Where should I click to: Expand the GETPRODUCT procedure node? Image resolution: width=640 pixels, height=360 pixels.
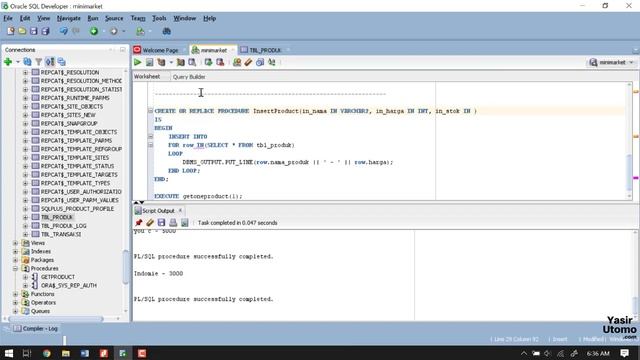[25, 277]
